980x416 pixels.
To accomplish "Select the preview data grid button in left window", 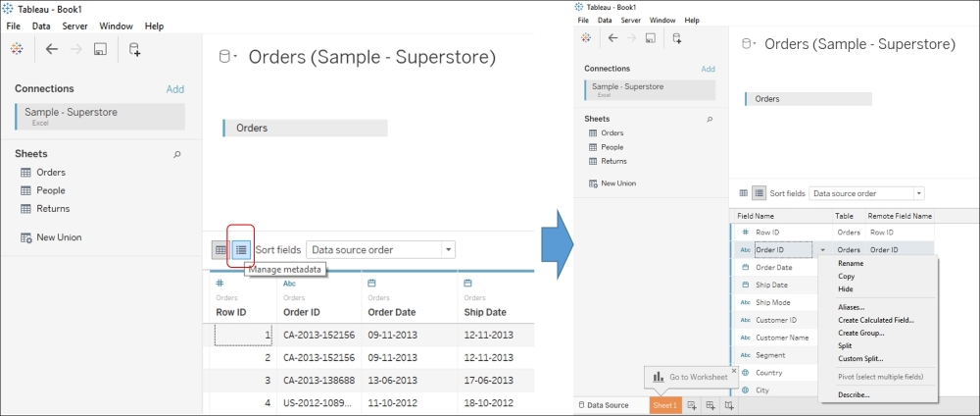I will [220, 249].
